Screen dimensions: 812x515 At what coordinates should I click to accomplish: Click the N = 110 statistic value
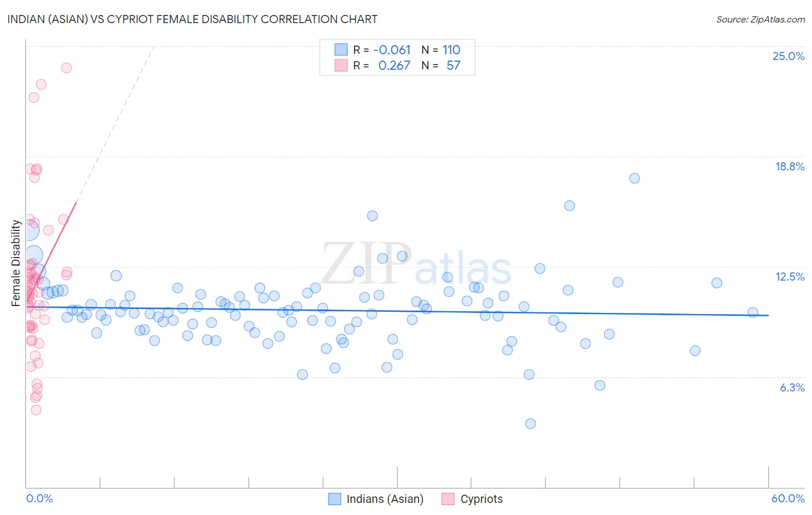point(441,50)
